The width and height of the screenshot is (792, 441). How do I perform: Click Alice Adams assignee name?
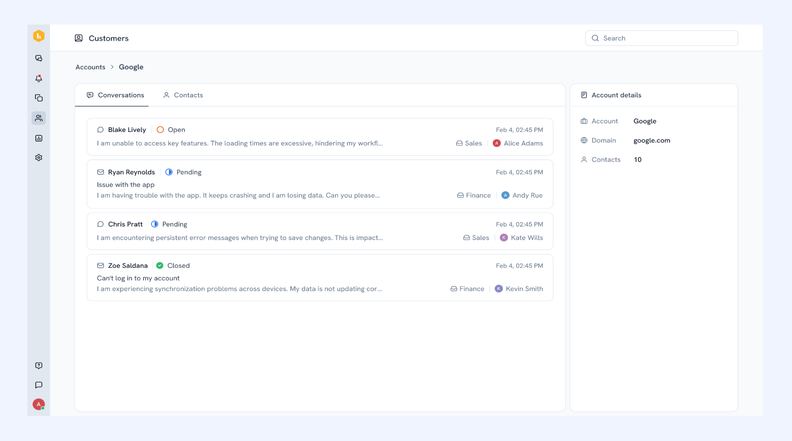tap(523, 143)
